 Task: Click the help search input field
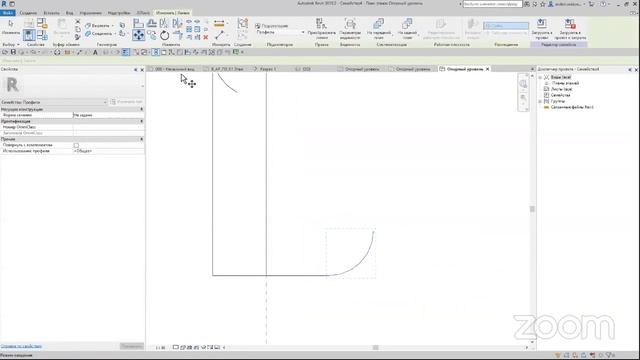coord(492,4)
